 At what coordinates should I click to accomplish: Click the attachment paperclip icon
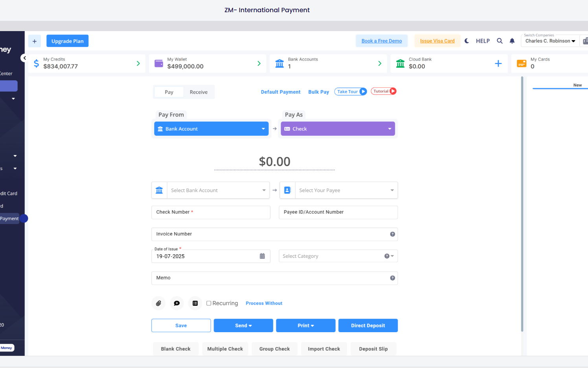pos(158,303)
